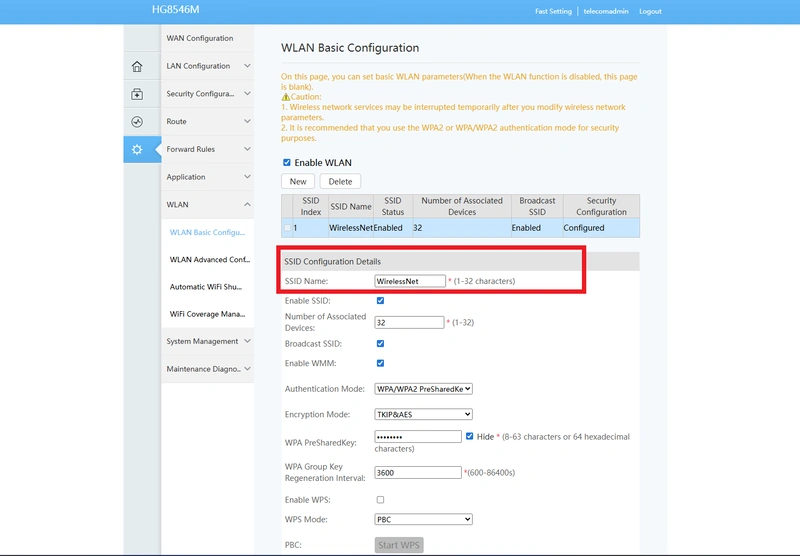Open WLAN Advanced Configuration page

(x=209, y=260)
